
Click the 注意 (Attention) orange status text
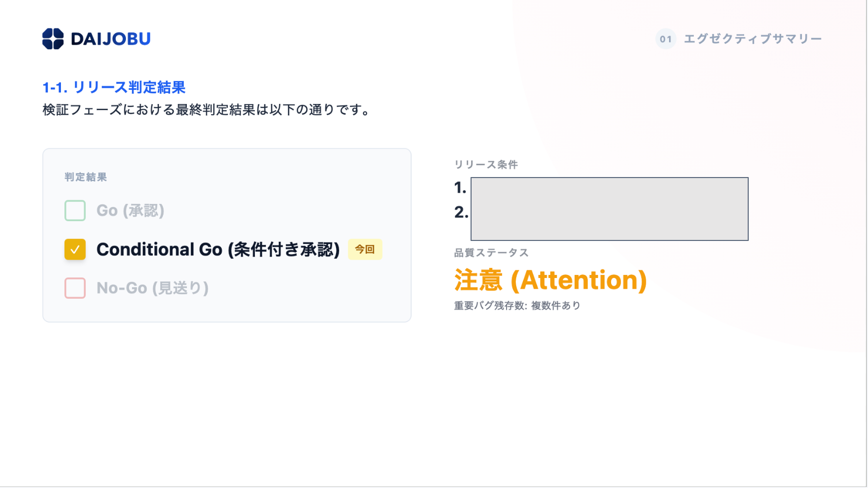(x=550, y=280)
